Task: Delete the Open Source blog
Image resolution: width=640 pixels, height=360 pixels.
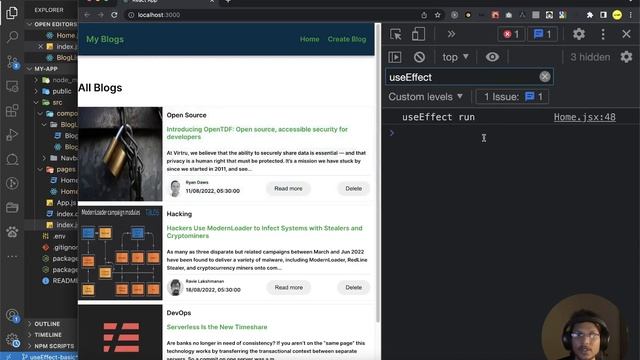Action: pyautogui.click(x=353, y=189)
